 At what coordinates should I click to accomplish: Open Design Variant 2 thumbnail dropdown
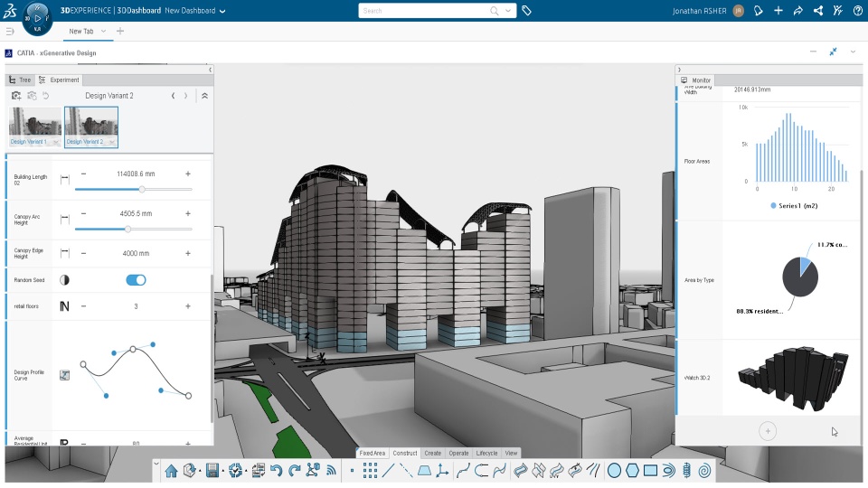[x=112, y=142]
